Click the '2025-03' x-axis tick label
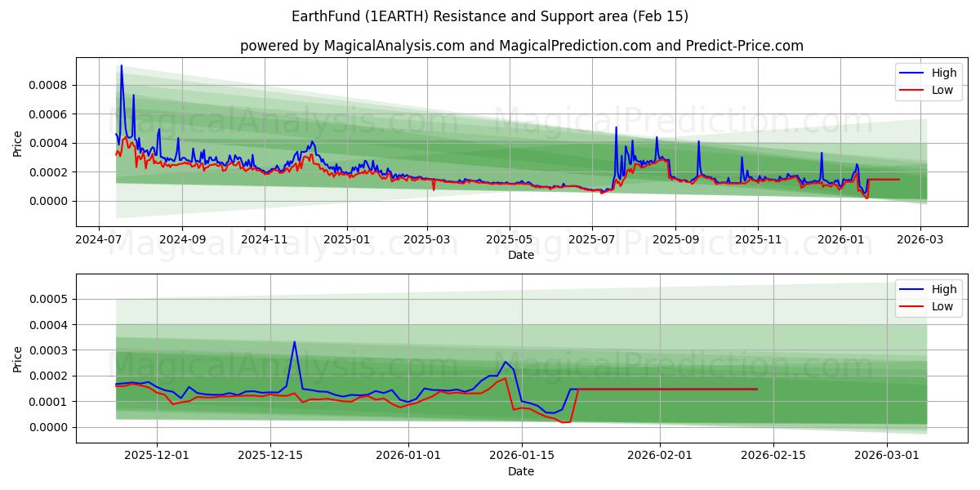Screen dimensions: 980x490 pyautogui.click(x=427, y=239)
